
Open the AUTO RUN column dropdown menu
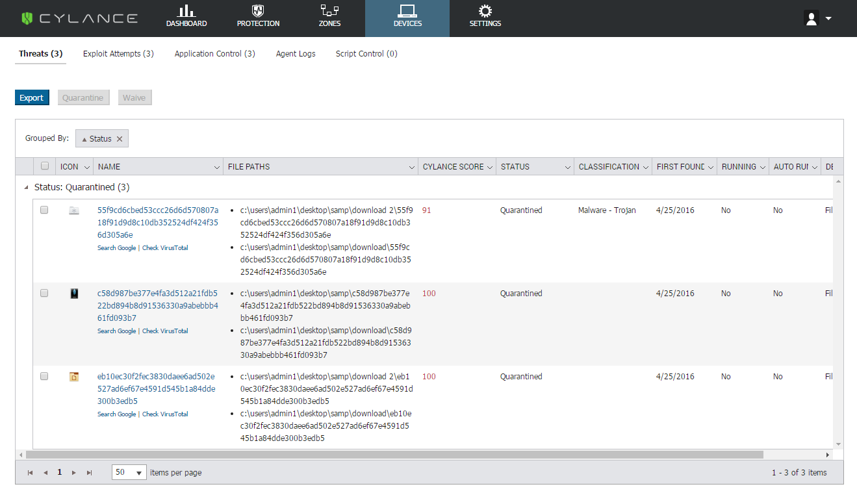pos(815,167)
